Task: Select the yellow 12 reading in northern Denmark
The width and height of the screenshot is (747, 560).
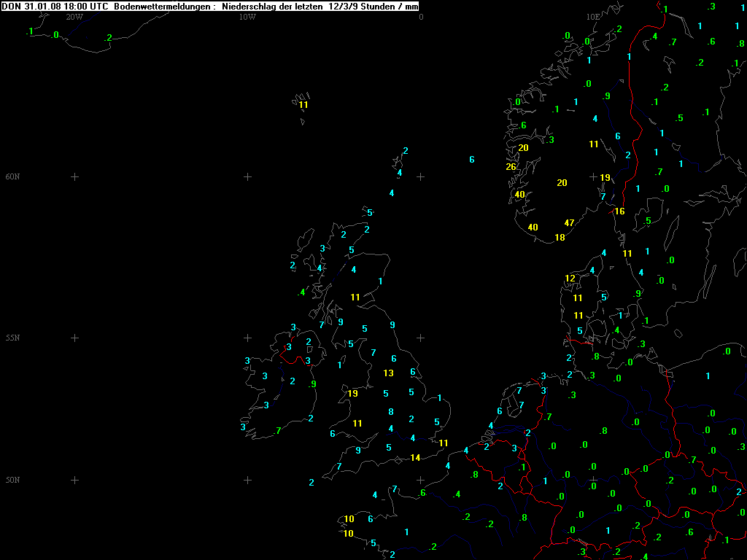Action: pos(570,279)
